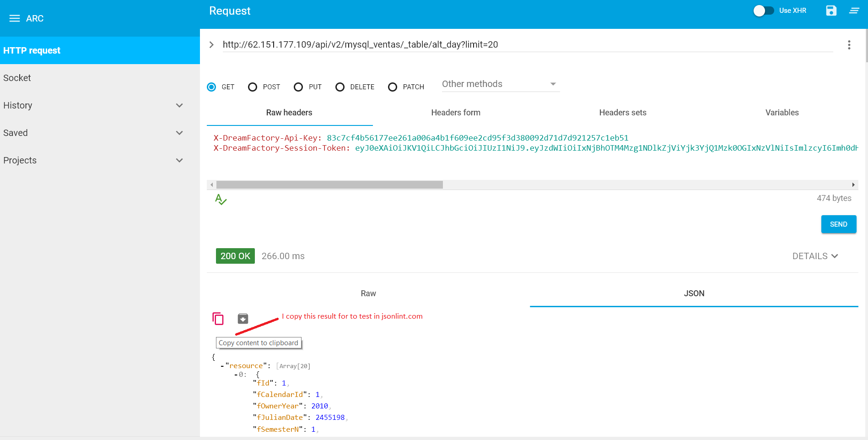Open the request notes menu icon

point(854,11)
